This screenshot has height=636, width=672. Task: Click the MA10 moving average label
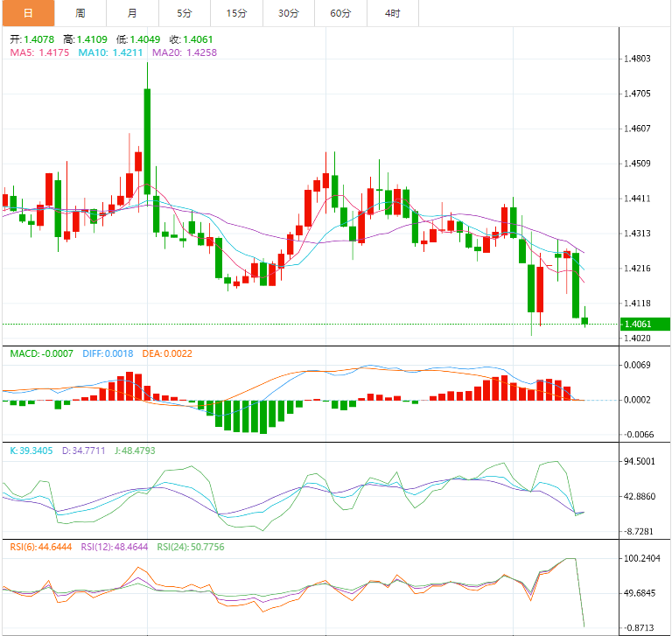[111, 52]
